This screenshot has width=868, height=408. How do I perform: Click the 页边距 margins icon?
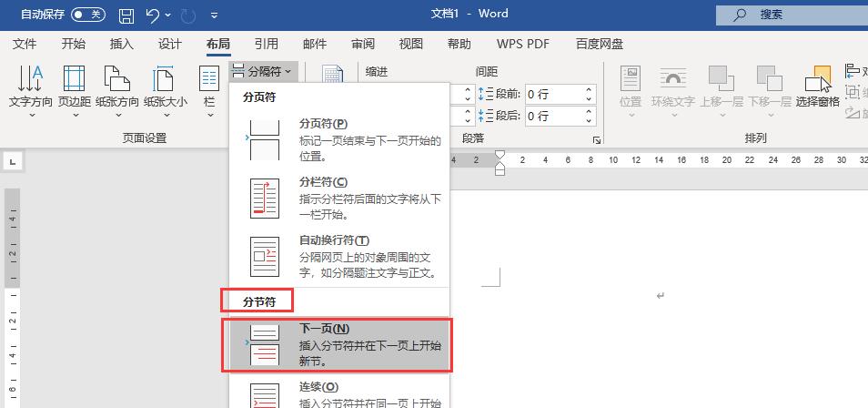[75, 78]
